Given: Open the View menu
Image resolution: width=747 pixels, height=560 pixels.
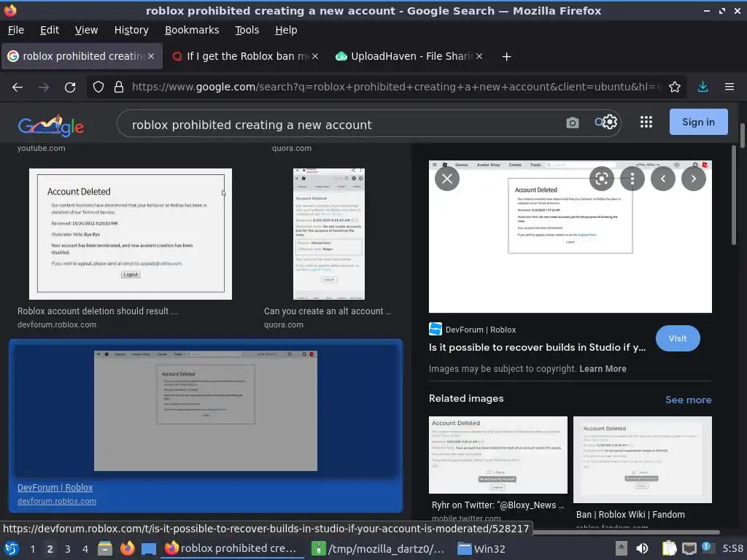Looking at the screenshot, I should (x=86, y=30).
